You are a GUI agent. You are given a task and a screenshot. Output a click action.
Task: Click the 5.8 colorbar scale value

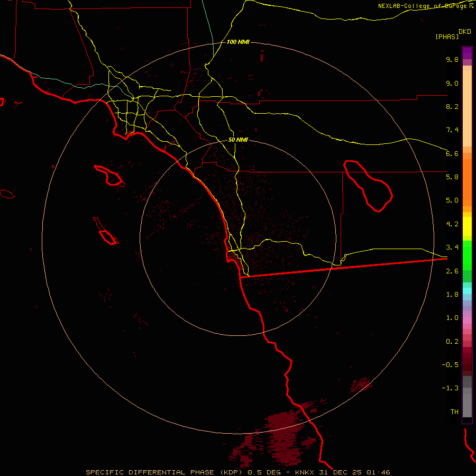pos(452,177)
